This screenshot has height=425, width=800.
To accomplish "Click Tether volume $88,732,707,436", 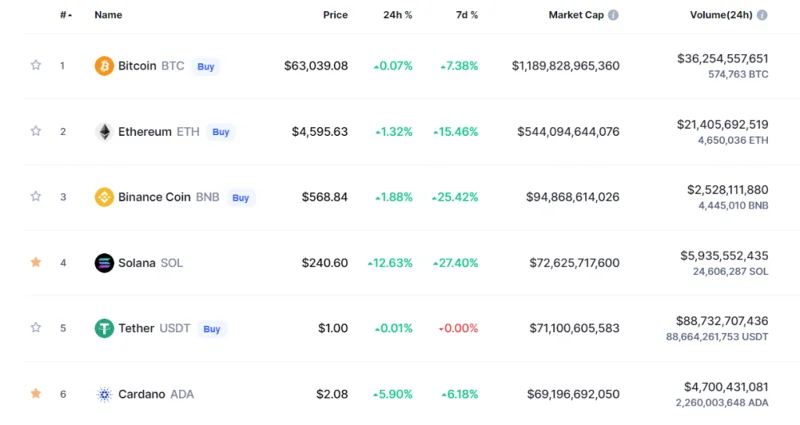I will tap(722, 321).
